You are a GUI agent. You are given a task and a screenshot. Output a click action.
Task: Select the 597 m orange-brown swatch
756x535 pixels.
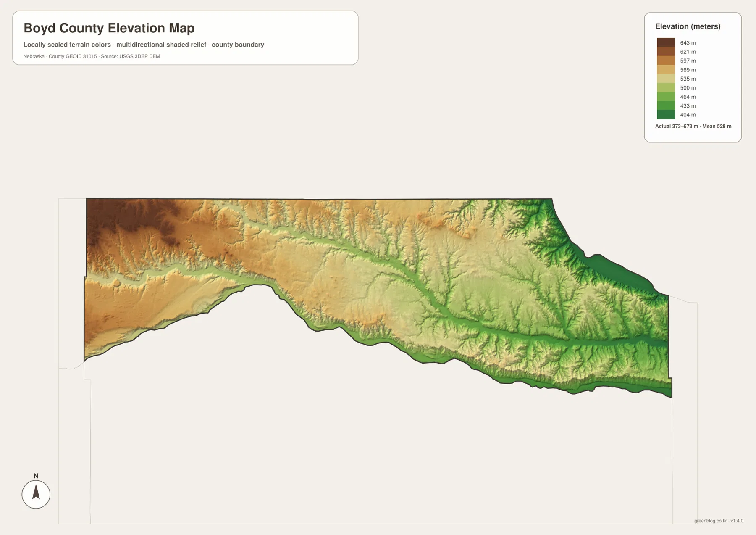click(666, 61)
